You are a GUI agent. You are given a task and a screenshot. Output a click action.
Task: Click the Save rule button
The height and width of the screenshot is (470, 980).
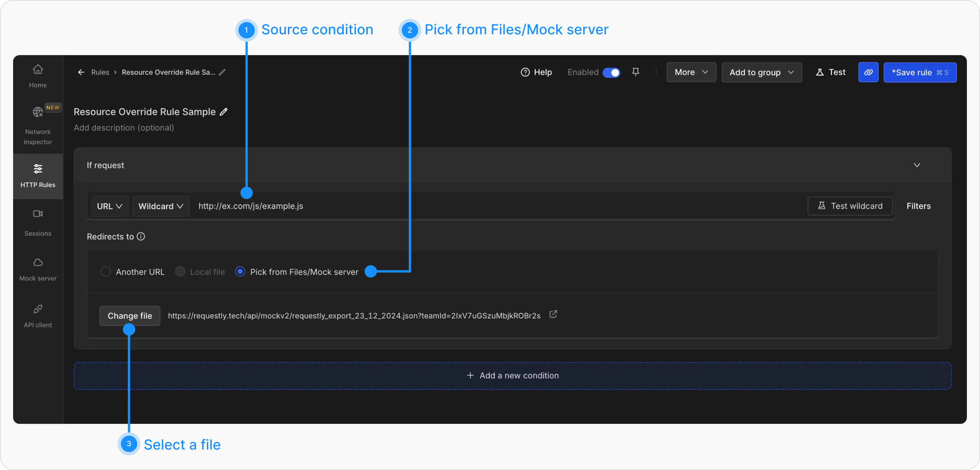[x=920, y=72]
